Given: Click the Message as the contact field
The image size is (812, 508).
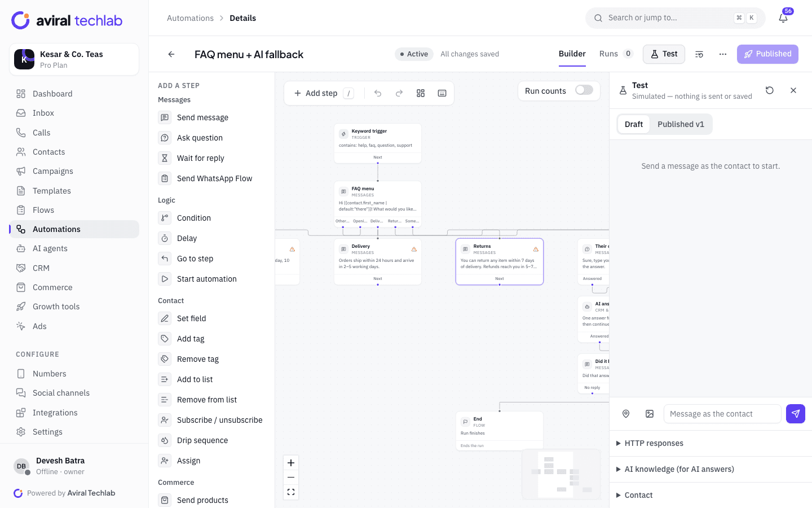Looking at the screenshot, I should [x=722, y=414].
